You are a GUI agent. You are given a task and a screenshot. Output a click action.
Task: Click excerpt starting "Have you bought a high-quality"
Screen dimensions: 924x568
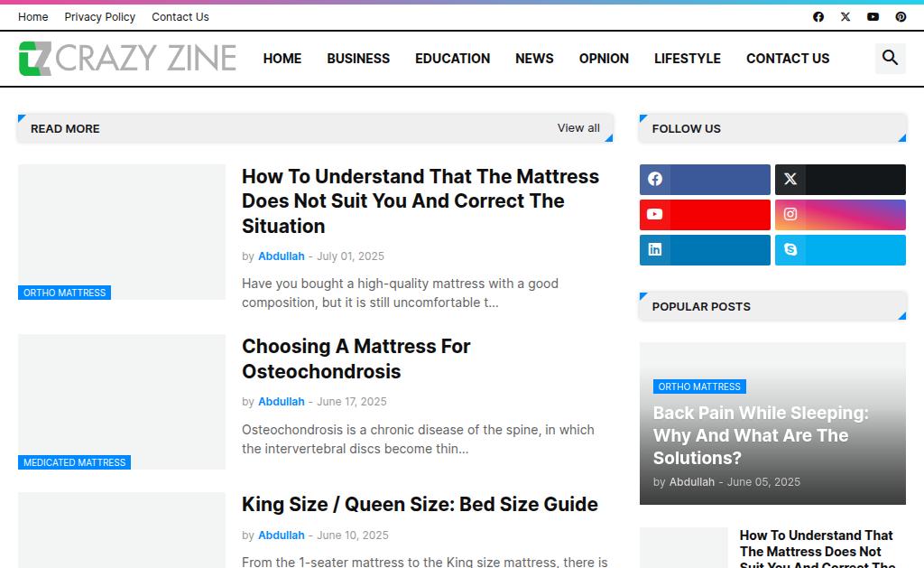tap(400, 293)
